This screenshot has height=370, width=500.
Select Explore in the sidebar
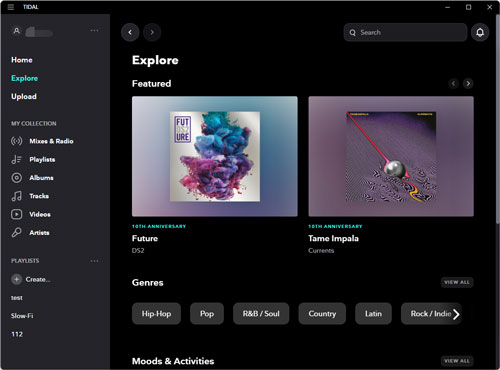pos(24,78)
